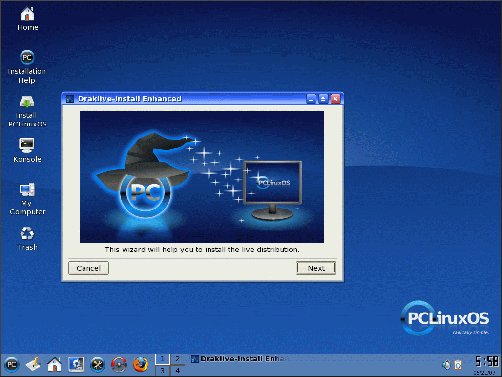Open the Home desktop icon
The height and width of the screenshot is (377, 502).
pyautogui.click(x=27, y=19)
